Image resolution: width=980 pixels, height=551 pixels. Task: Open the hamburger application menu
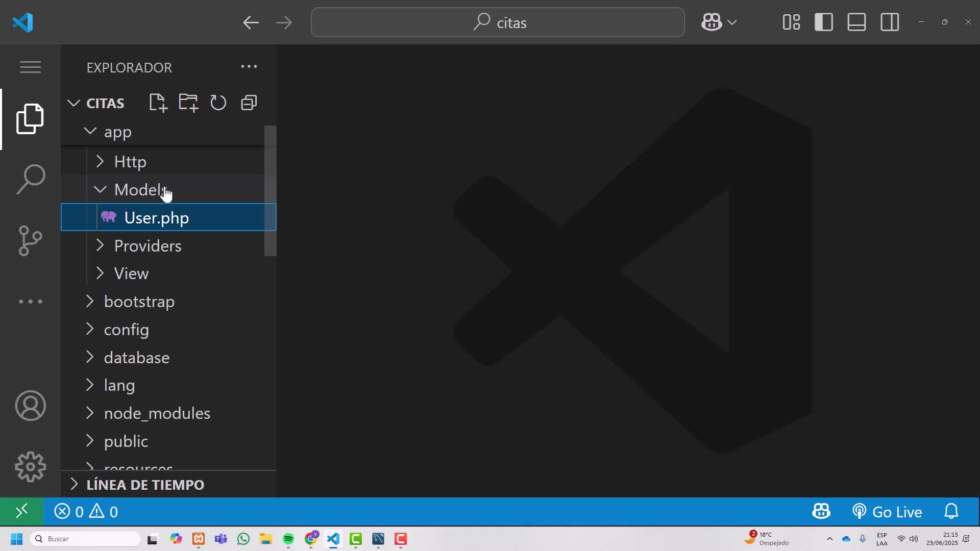tap(30, 67)
